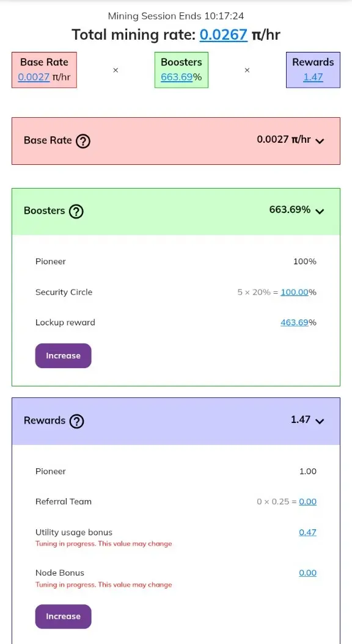
Task: Open the Boosters help icon
Action: 76,211
